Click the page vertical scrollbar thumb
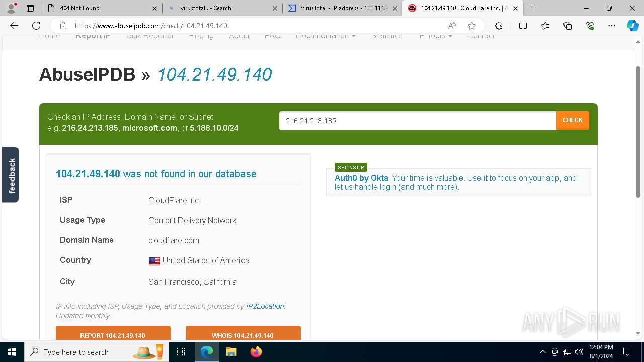644x362 pixels. pyautogui.click(x=638, y=131)
